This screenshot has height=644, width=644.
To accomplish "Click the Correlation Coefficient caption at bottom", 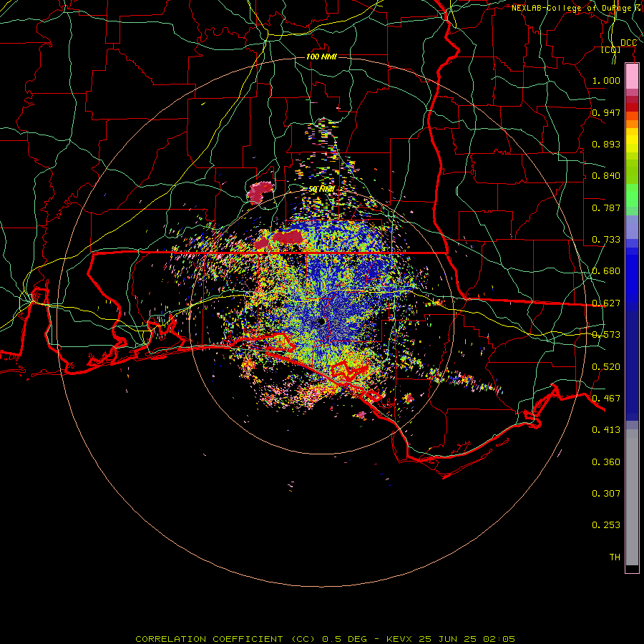I will [325, 639].
